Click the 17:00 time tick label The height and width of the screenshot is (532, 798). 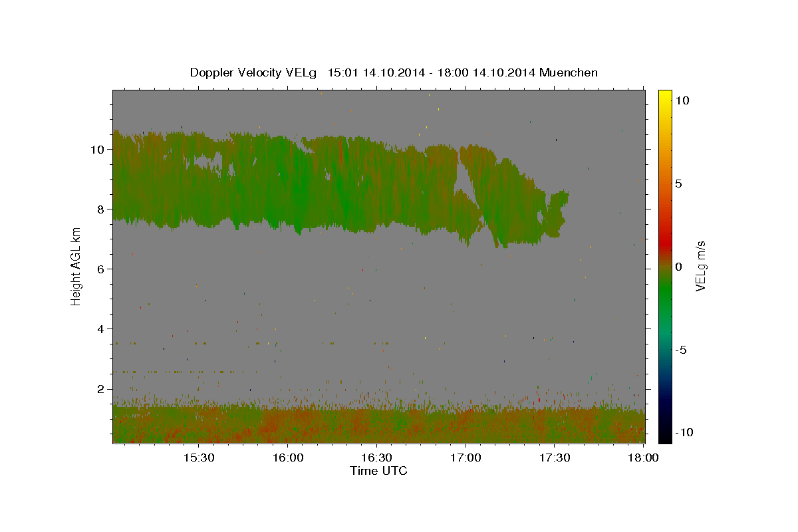465,458
